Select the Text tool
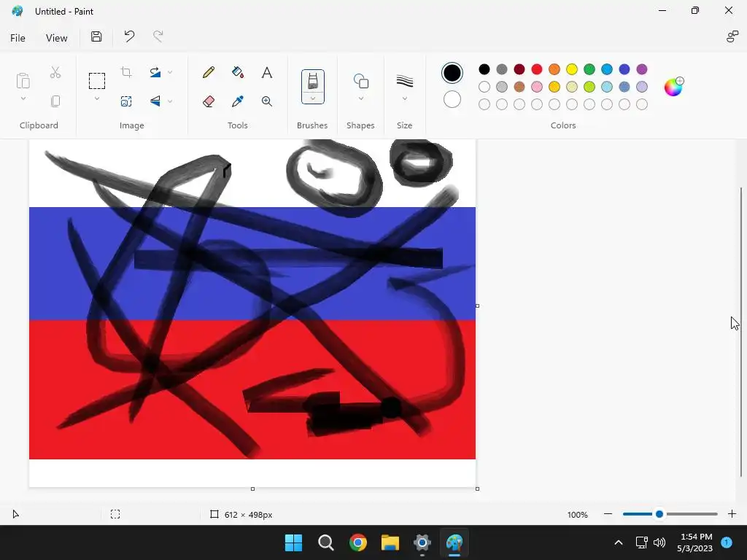Screen dimensions: 747x560 point(267,72)
